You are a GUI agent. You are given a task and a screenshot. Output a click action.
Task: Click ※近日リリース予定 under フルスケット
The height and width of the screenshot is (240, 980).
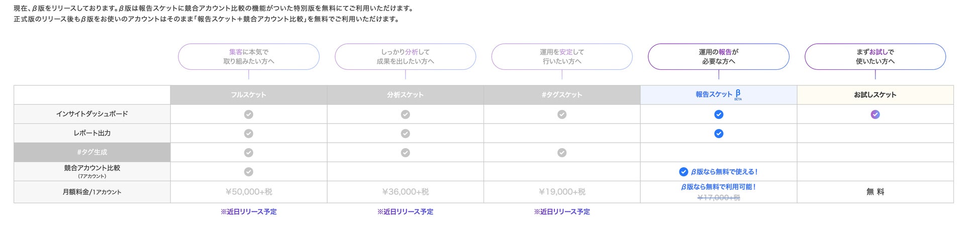(x=248, y=212)
